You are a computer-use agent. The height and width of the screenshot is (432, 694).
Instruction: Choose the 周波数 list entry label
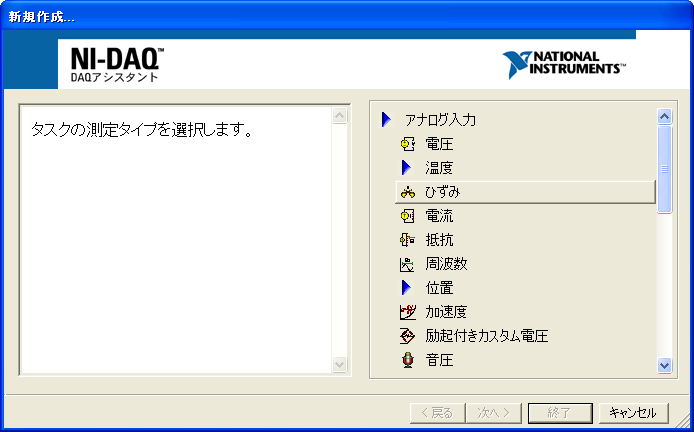click(x=447, y=264)
